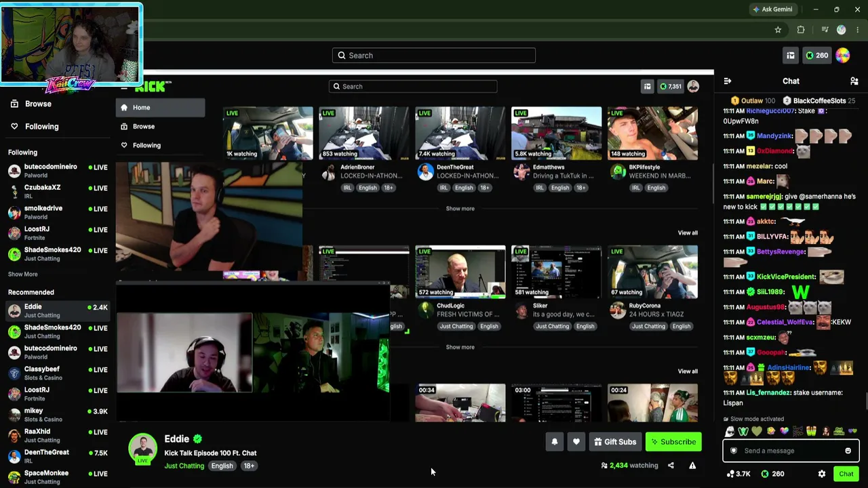
Task: Open the ChudLogic stream thumbnail
Action: 460,272
